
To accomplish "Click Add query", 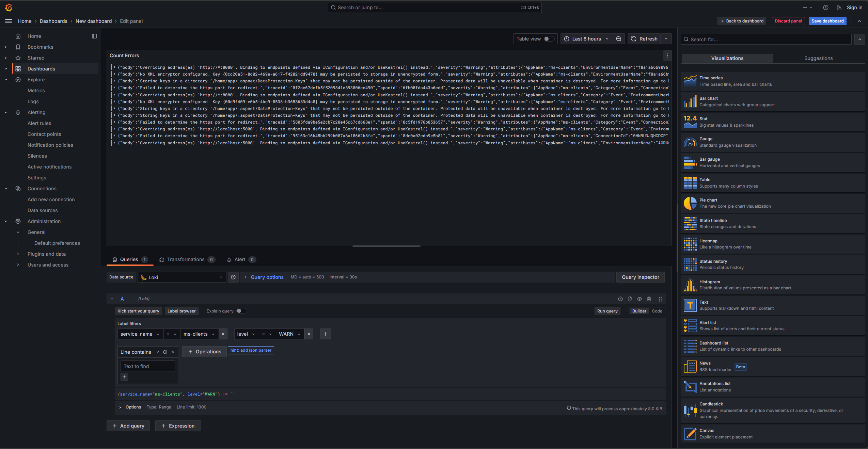I will (128, 426).
